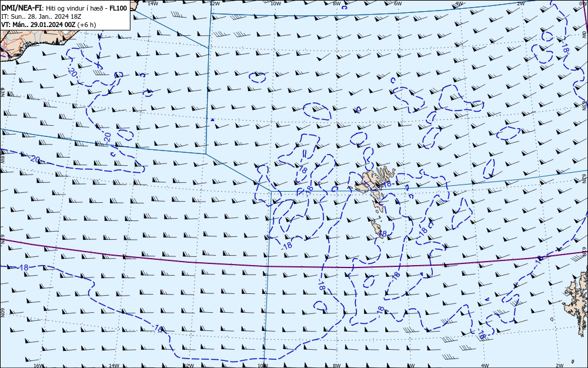Viewport: 588px width, 368px height.
Task: Click the 60N latitude label on left edge
Action: (2, 313)
